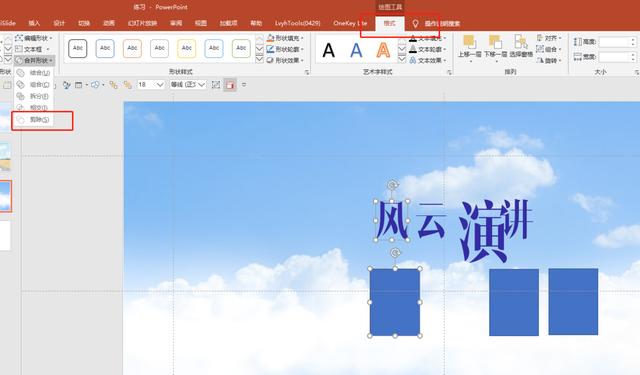640x375 pixels.
Task: Open the View (视图) tab
Action: click(x=201, y=23)
